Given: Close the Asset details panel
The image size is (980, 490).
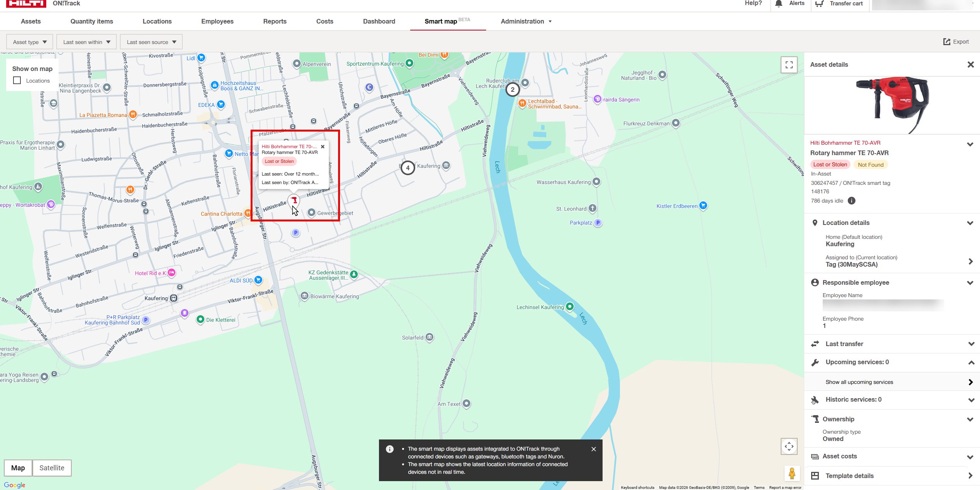Looking at the screenshot, I should coord(971,64).
